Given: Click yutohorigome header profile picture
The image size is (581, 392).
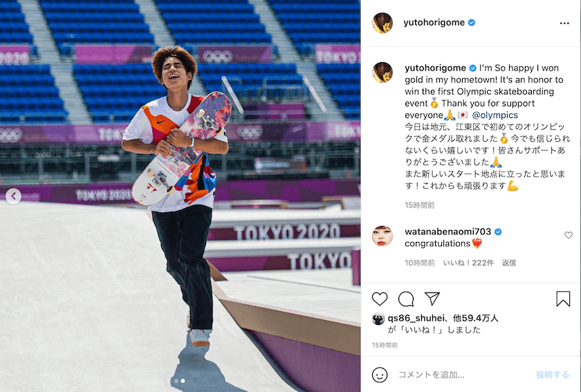Looking at the screenshot, I should coord(382,23).
